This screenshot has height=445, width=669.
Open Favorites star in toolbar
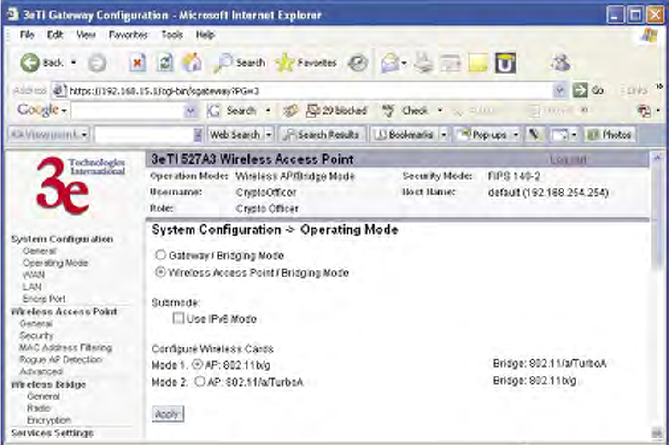click(x=306, y=63)
